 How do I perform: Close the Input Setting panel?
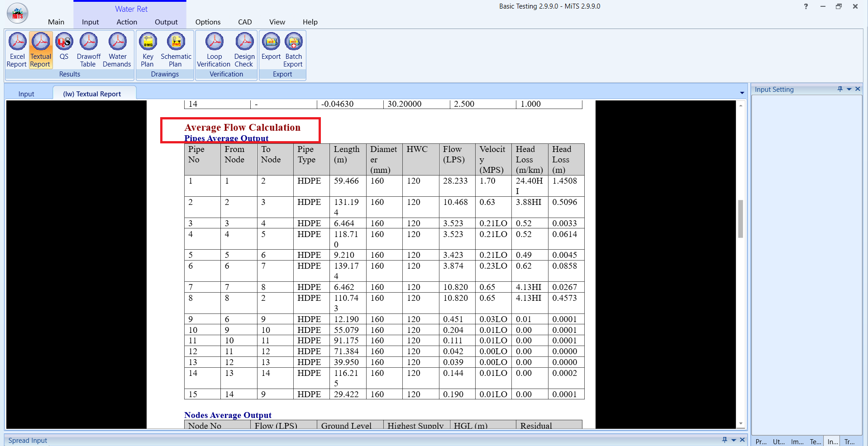858,89
